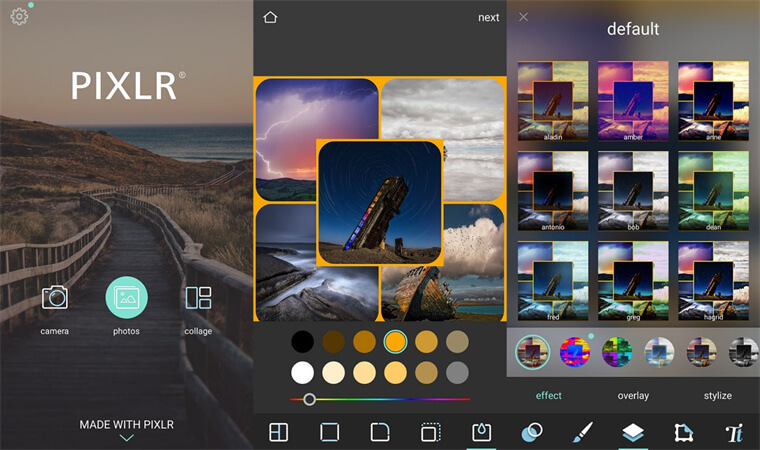This screenshot has width=760, height=450.
Task: Select the rocky shore collage photo
Action: click(x=316, y=262)
